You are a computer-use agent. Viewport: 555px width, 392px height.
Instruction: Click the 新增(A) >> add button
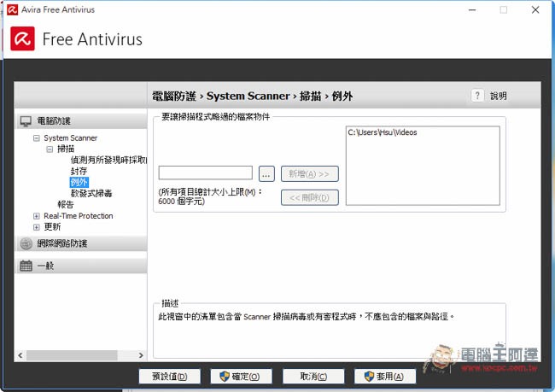point(309,174)
